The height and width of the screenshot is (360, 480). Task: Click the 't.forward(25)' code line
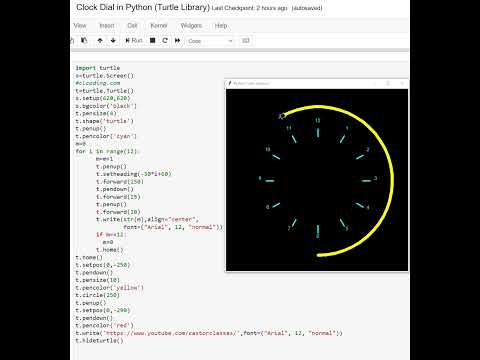(118, 197)
